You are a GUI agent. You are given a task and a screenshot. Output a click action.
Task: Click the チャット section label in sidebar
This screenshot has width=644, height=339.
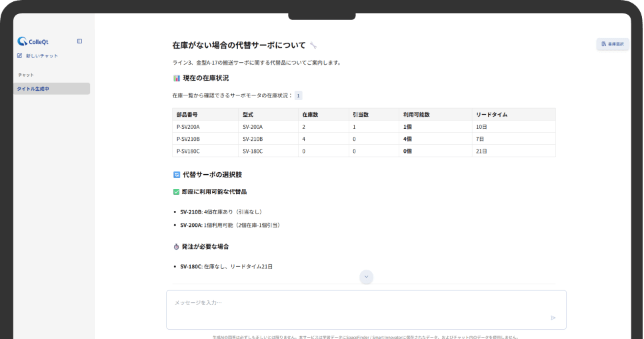pyautogui.click(x=26, y=75)
